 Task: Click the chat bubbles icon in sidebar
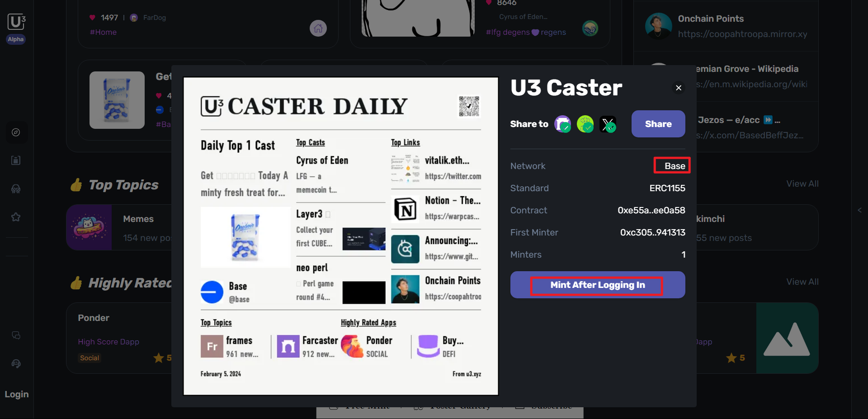tap(16, 335)
